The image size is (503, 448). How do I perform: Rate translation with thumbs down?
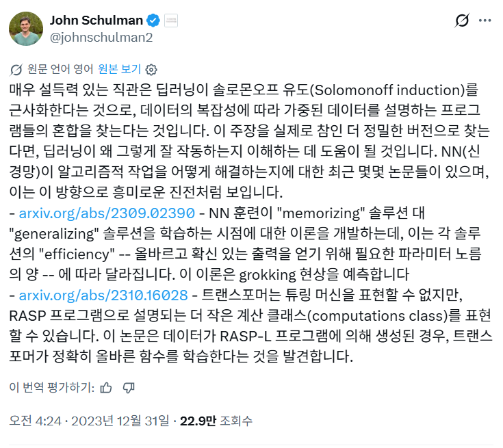(128, 388)
